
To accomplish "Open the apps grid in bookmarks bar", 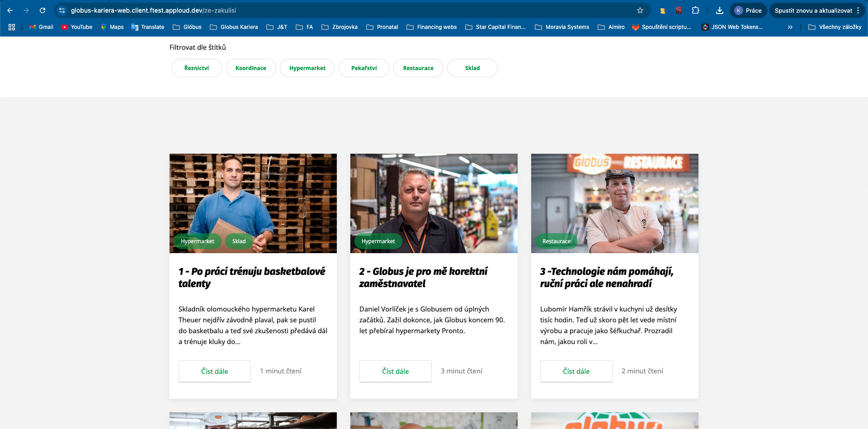I will [x=12, y=27].
